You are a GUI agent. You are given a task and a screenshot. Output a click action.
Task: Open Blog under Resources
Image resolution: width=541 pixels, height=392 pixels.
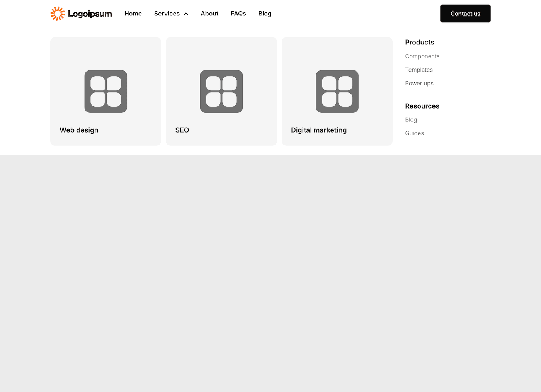411,119
